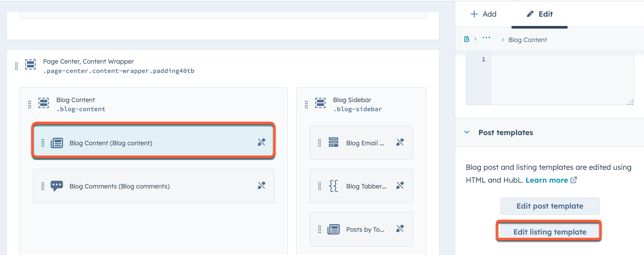644x255 pixels.
Task: Select drag handle of Blog Content group
Action: 30,104
